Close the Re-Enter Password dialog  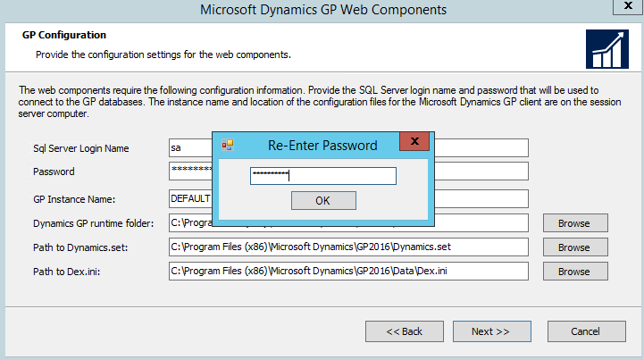point(411,144)
